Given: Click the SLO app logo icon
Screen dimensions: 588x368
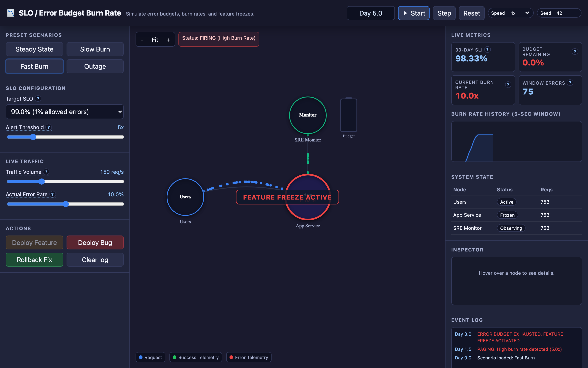Looking at the screenshot, I should (x=10, y=13).
